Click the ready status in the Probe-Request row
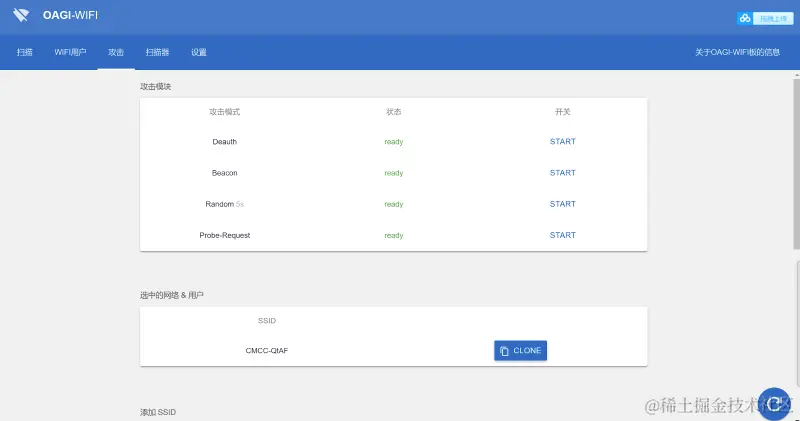This screenshot has height=421, width=800. tap(393, 235)
